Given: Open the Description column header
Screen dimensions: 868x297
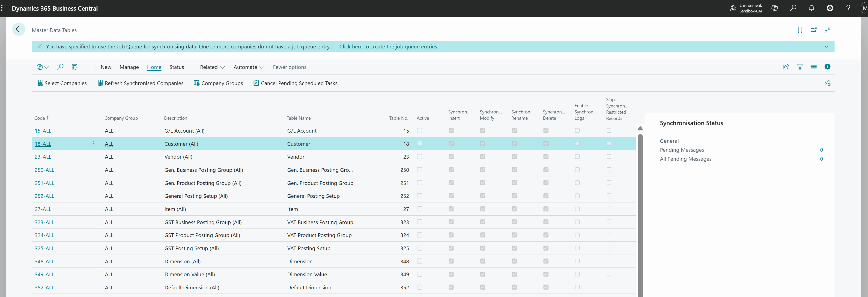Looking at the screenshot, I should coord(176,118).
